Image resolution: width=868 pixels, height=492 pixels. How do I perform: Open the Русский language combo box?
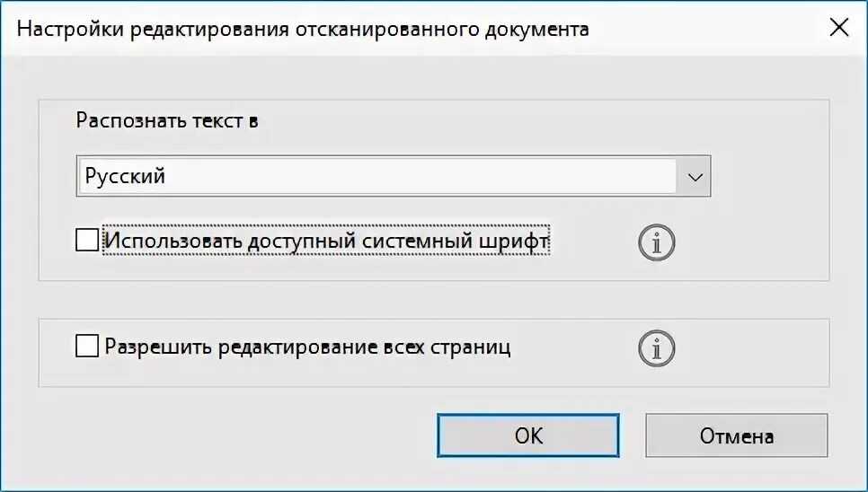coord(393,176)
